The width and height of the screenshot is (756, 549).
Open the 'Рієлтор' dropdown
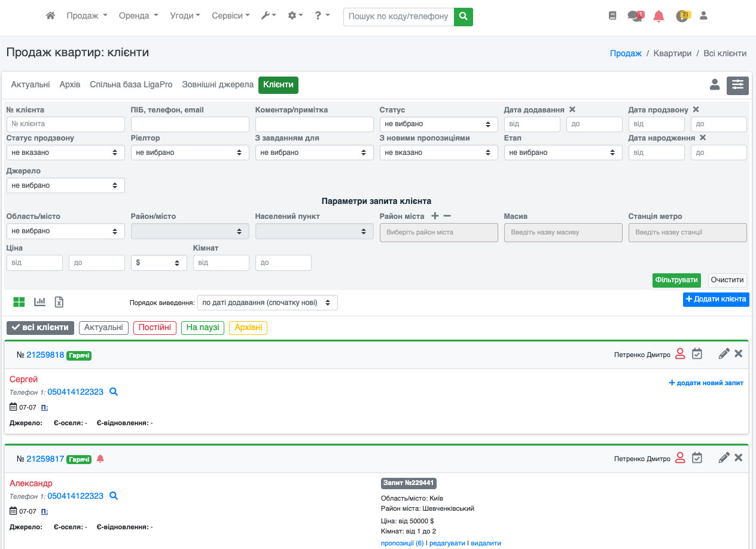pos(190,152)
